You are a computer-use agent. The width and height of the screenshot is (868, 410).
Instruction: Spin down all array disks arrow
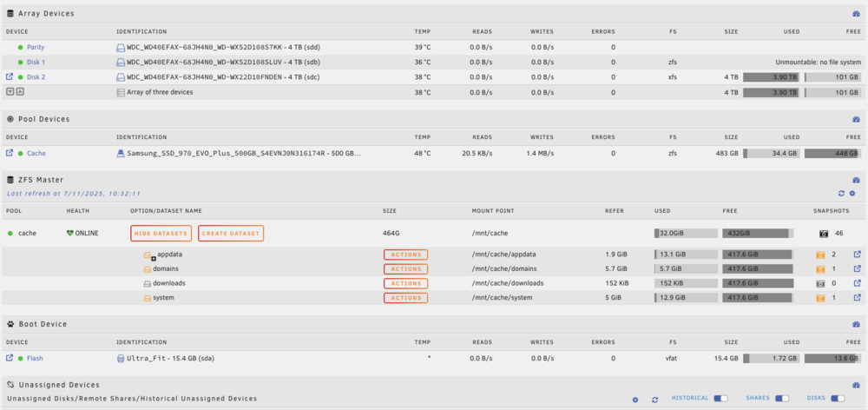[10, 92]
